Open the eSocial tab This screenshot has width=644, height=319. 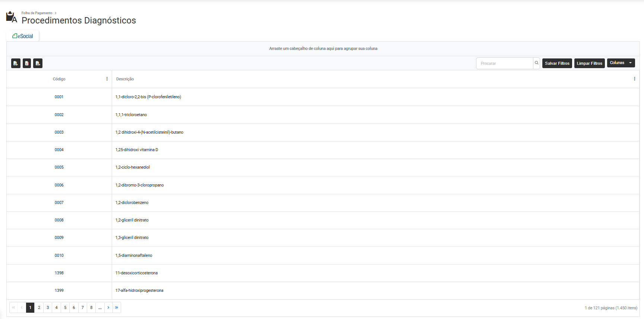click(23, 36)
